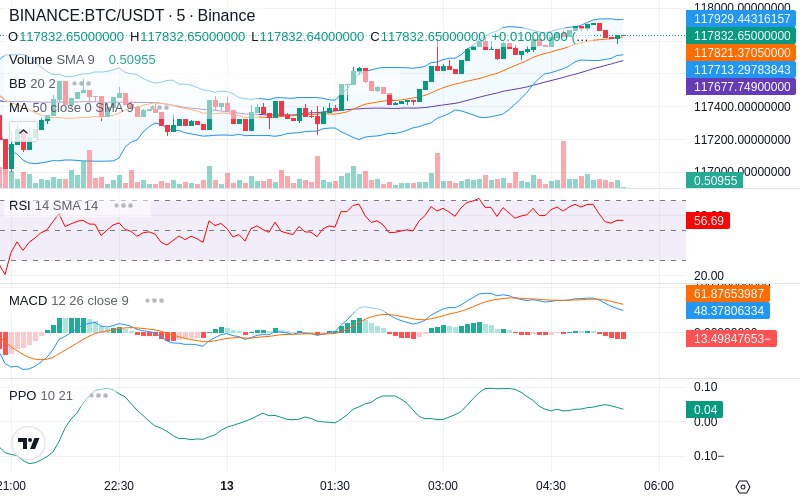Image resolution: width=800 pixels, height=500 pixels.
Task: Select the RSI 14 SMA 14 legend
Action: point(53,206)
